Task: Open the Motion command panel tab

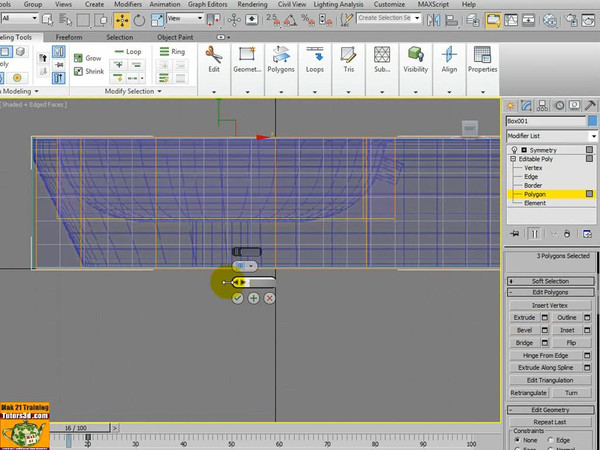Action: tap(559, 106)
